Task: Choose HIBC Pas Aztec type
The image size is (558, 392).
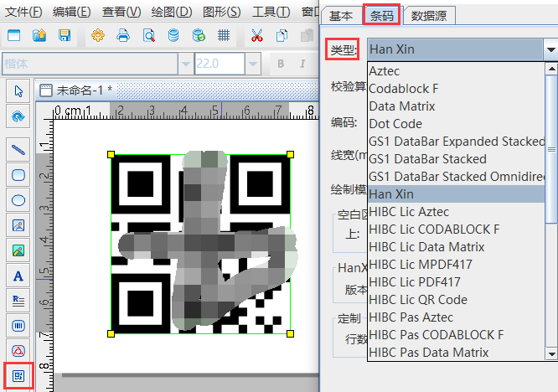Action: point(457,317)
